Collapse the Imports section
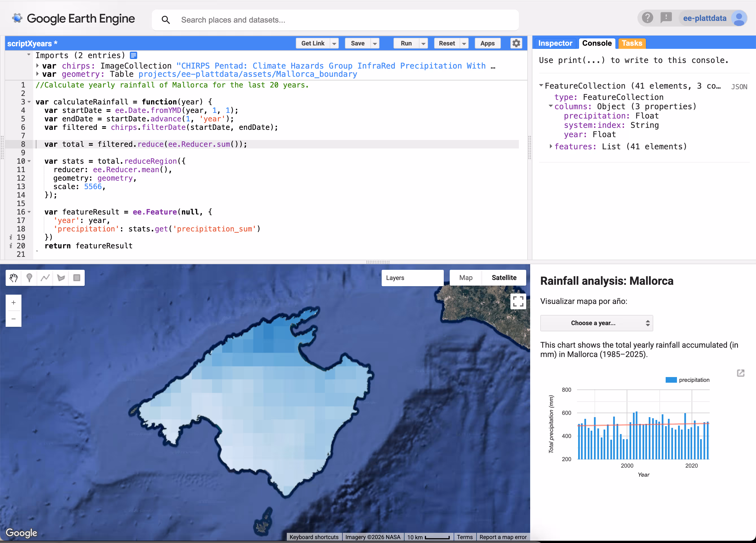The height and width of the screenshot is (543, 756). [29, 55]
